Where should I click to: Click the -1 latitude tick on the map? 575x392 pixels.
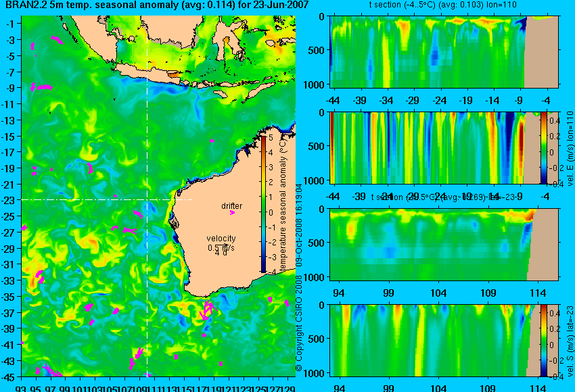point(12,24)
